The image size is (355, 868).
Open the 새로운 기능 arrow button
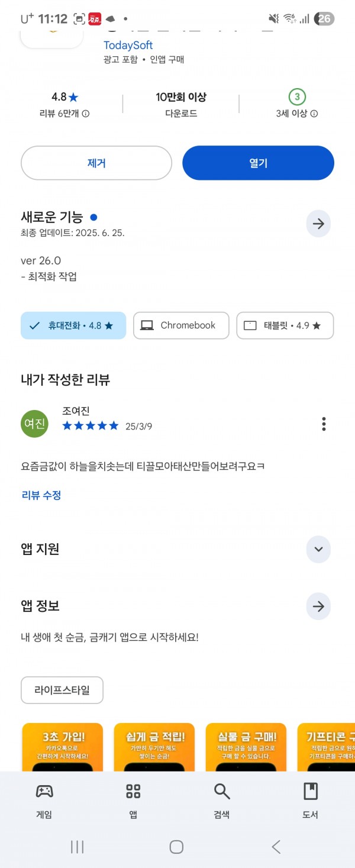pyautogui.click(x=318, y=224)
